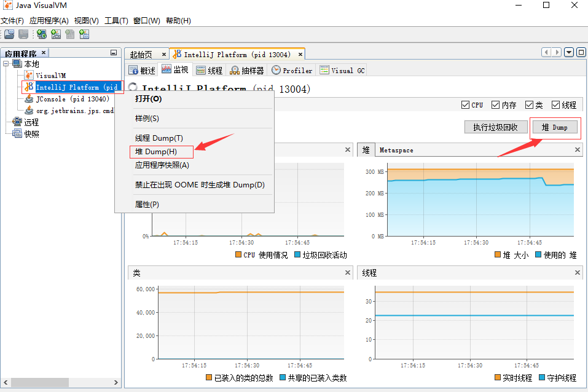Select the VisualVM tree node
The height and width of the screenshot is (392, 588).
[50, 76]
